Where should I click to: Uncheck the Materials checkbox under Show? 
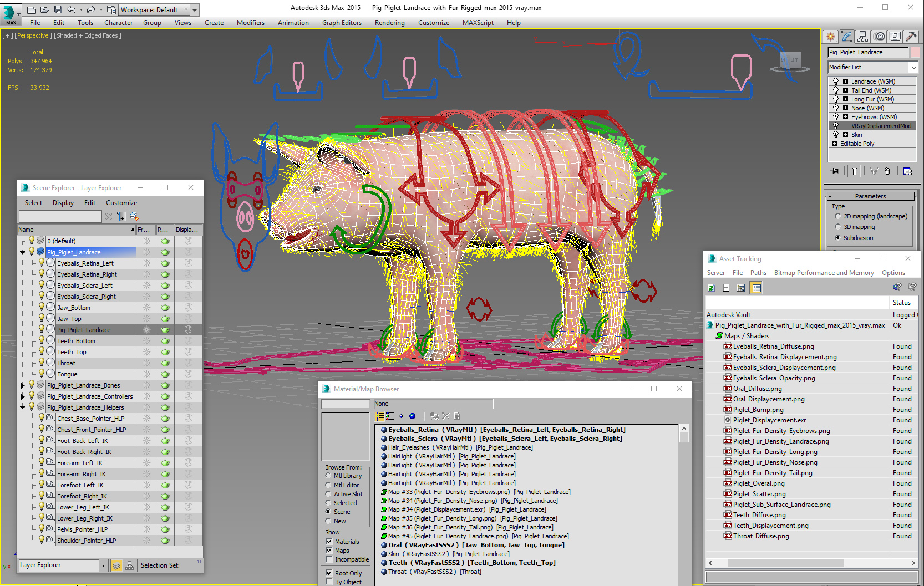tap(329, 542)
